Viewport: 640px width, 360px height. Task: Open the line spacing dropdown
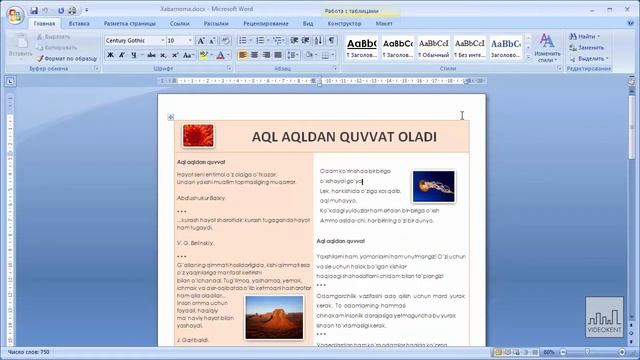click(x=293, y=55)
